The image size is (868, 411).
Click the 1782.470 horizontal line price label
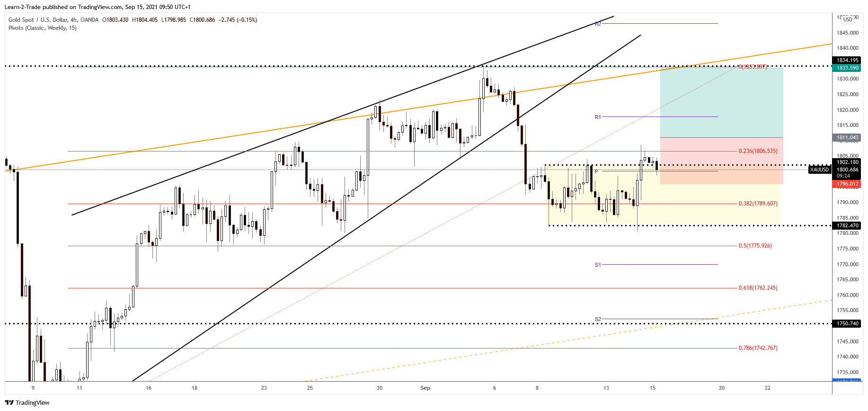point(847,225)
